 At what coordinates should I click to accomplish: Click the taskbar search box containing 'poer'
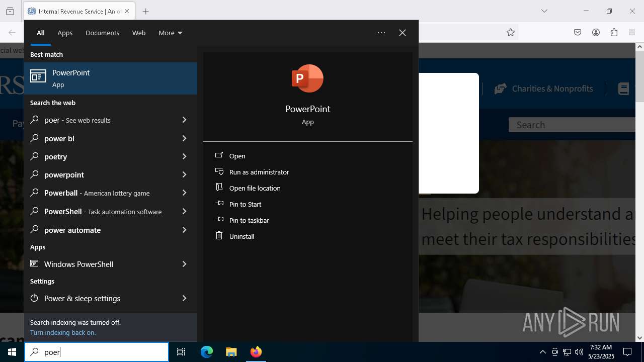(x=97, y=352)
